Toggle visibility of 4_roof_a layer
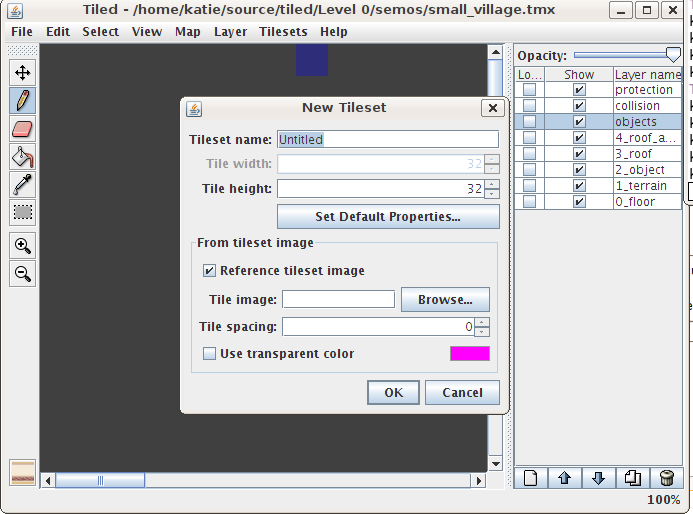 click(x=579, y=138)
